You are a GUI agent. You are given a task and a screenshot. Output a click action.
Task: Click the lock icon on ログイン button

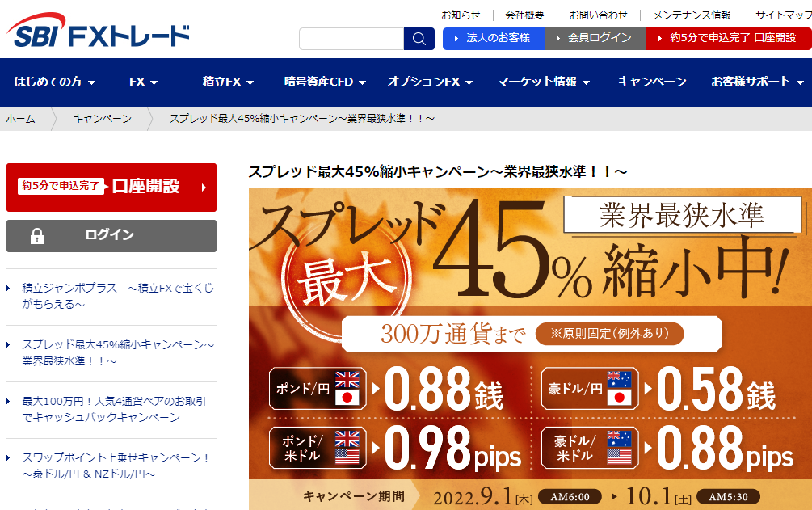tap(37, 236)
